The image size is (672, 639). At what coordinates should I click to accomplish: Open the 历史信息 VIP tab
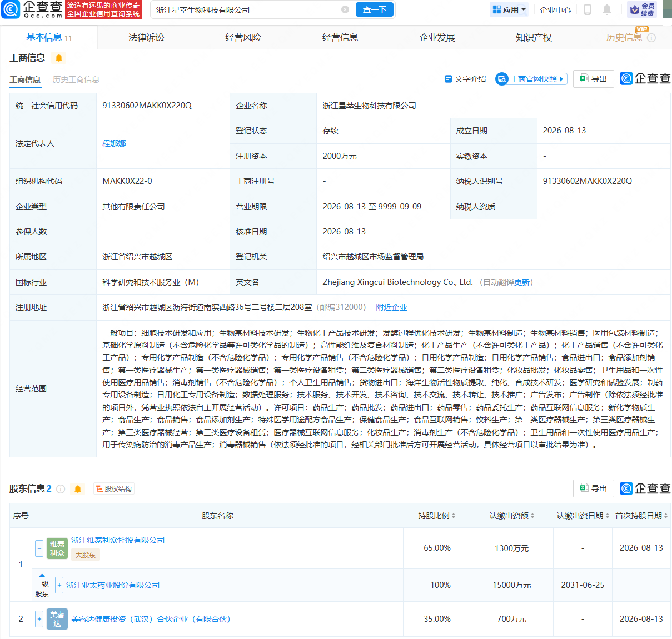(x=624, y=37)
